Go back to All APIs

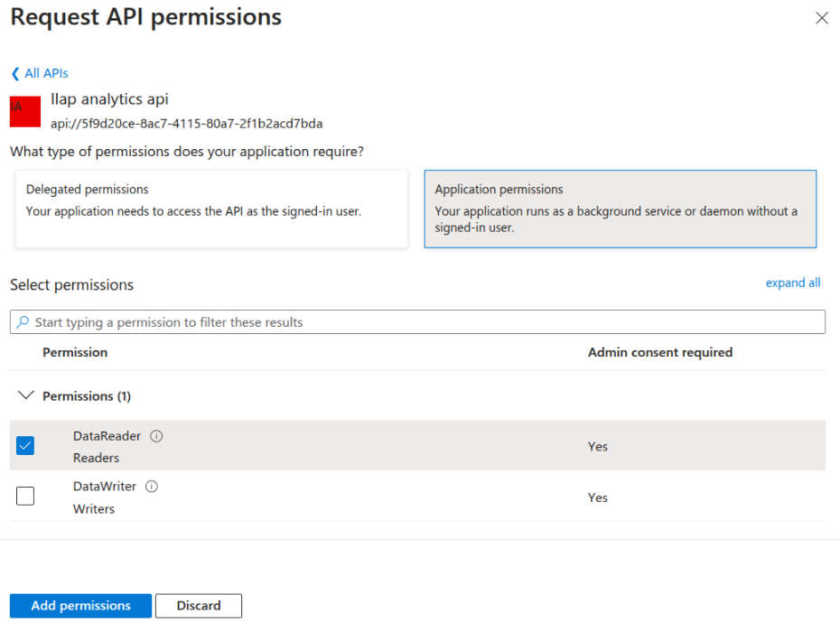tap(46, 73)
